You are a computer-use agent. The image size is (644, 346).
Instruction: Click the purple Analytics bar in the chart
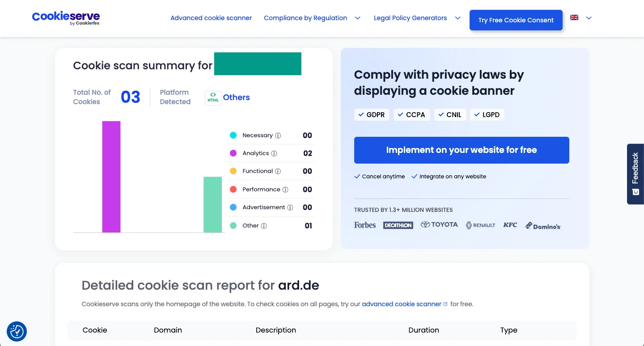point(111,177)
